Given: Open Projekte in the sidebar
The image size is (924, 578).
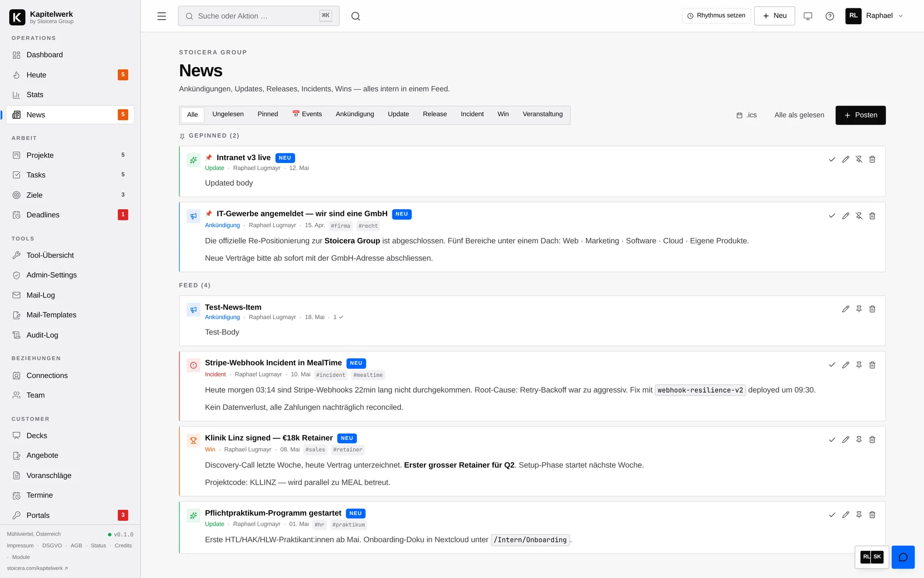Looking at the screenshot, I should click(x=70, y=155).
